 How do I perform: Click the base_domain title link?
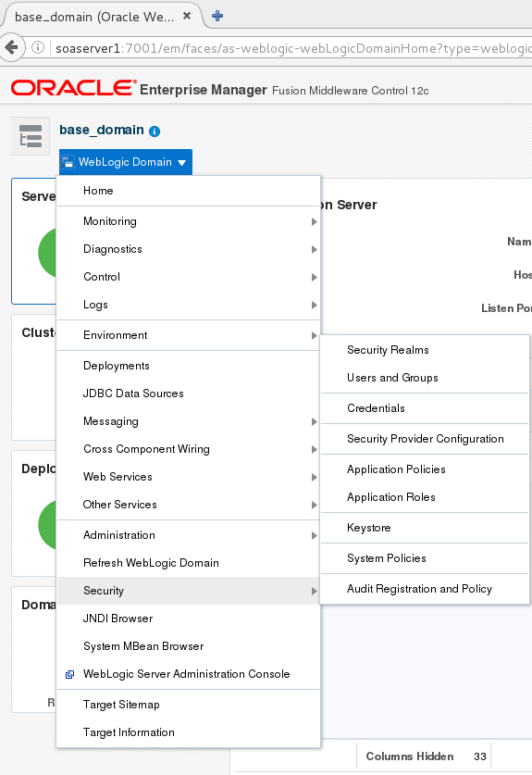(x=101, y=130)
